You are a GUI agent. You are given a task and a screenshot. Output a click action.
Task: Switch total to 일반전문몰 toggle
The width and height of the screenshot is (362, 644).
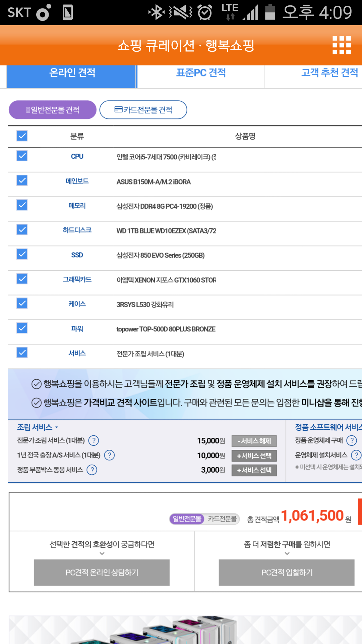(187, 519)
